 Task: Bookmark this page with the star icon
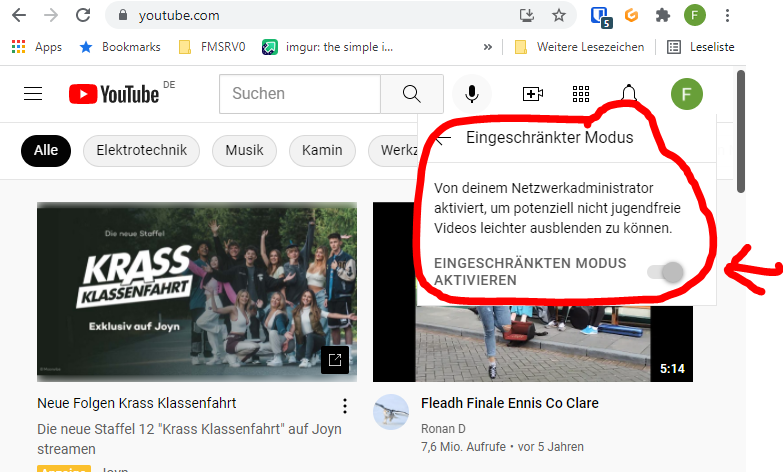pyautogui.click(x=559, y=15)
